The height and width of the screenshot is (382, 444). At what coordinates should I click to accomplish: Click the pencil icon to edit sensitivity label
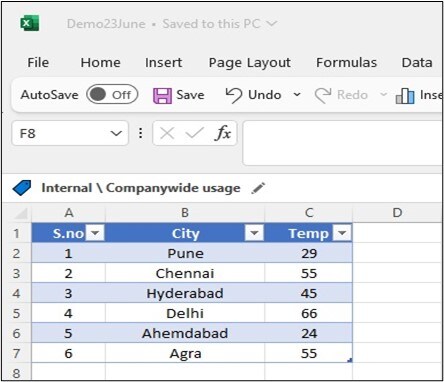(x=258, y=188)
